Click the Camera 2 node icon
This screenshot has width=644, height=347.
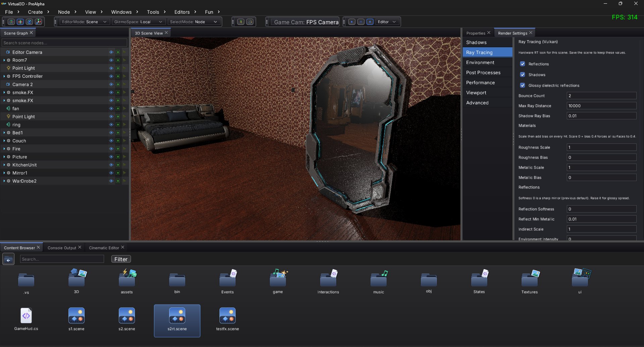click(8, 84)
